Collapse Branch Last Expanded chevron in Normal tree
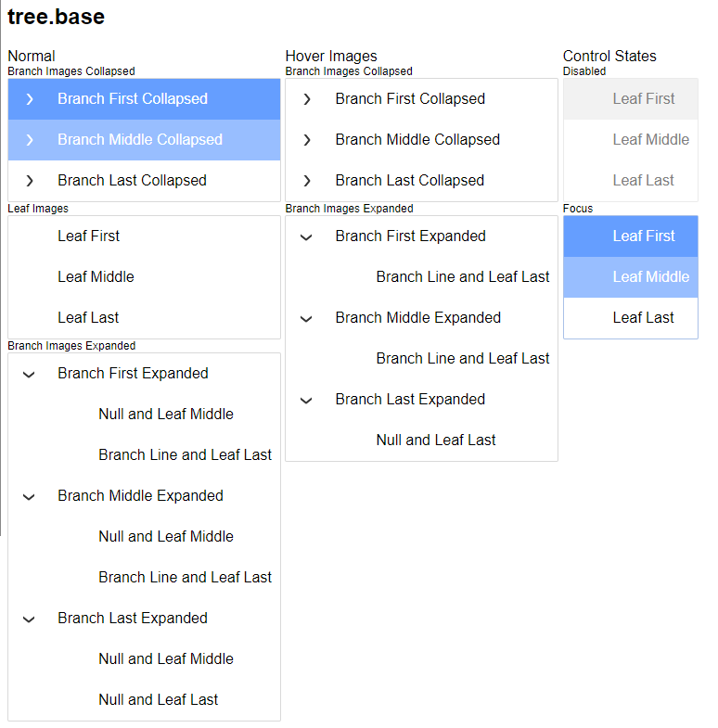718x728 pixels. point(29,619)
